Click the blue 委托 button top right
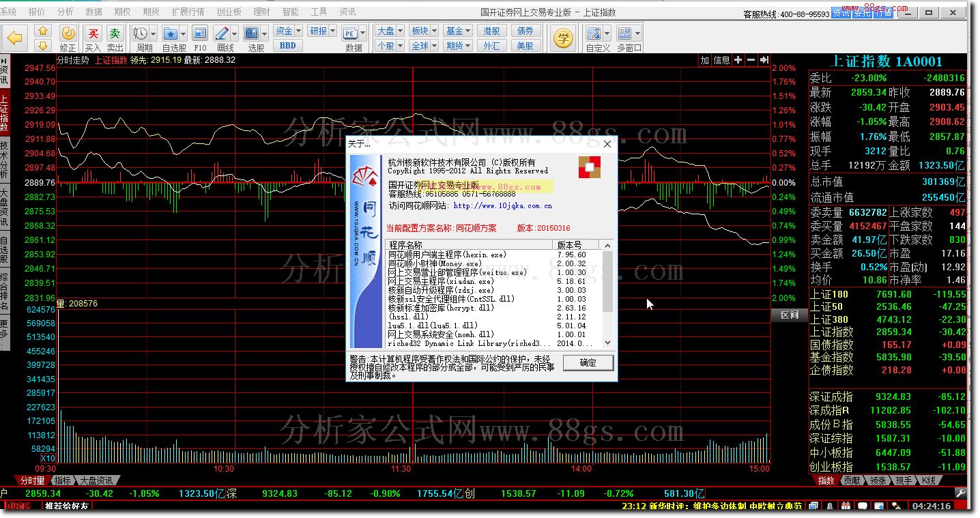The width and height of the screenshot is (980, 518). click(x=861, y=13)
